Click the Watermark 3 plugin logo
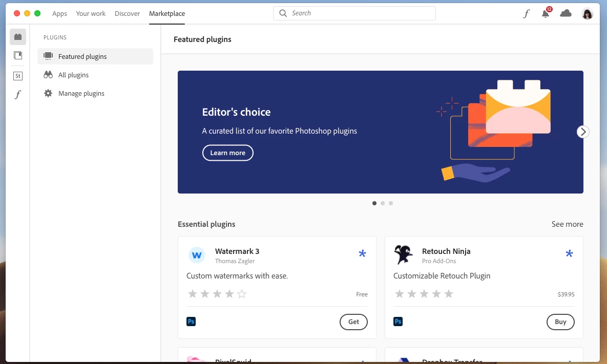 pos(197,255)
